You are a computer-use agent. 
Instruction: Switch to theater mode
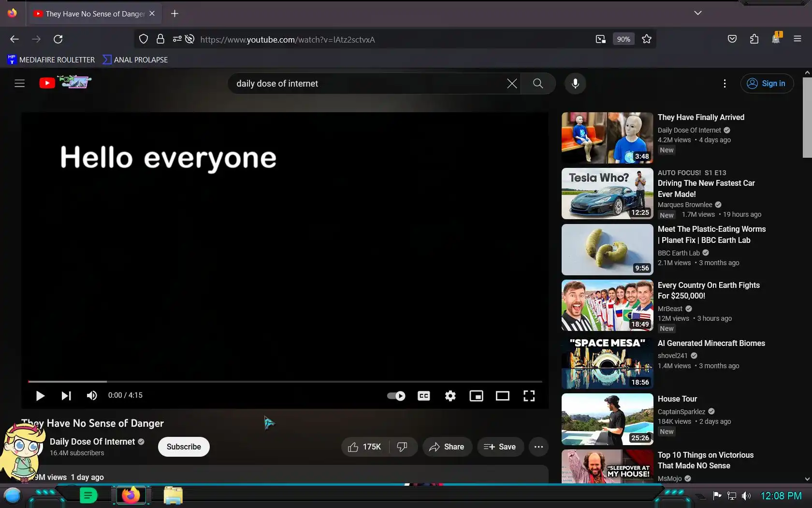click(503, 396)
